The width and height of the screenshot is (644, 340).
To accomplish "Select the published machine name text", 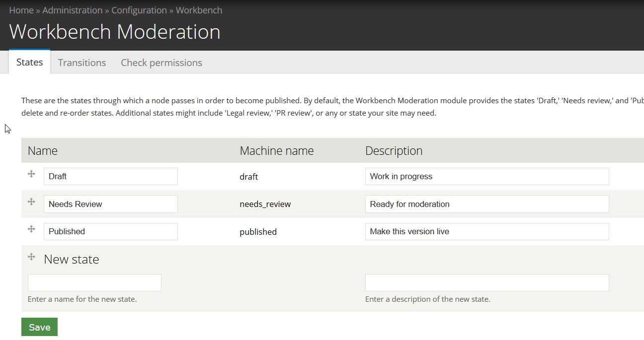I will click(x=258, y=232).
